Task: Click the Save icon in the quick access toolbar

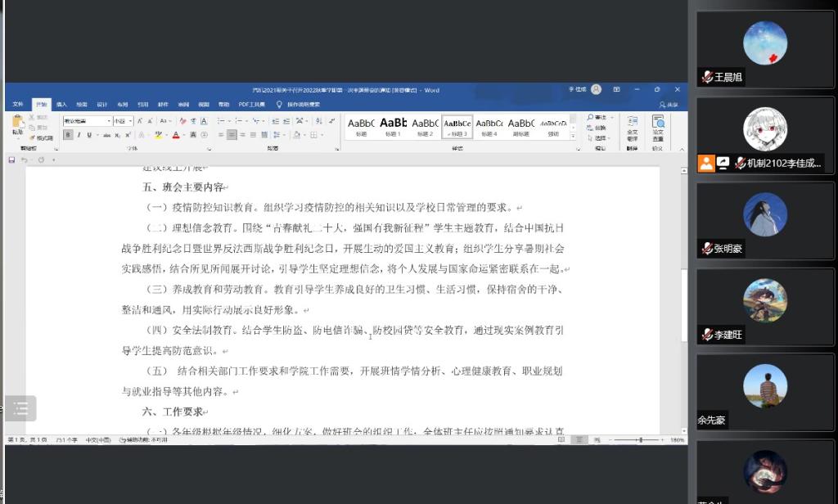Action: point(11,160)
